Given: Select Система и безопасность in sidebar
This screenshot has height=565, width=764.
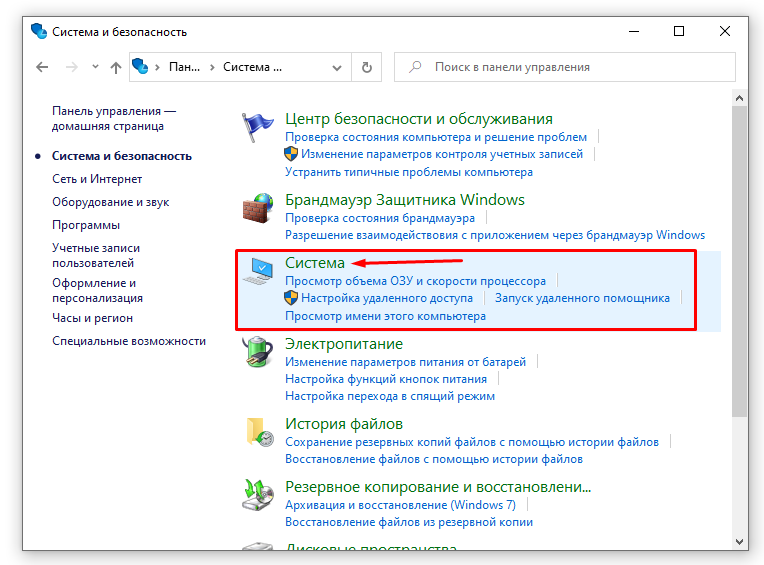Looking at the screenshot, I should pyautogui.click(x=122, y=156).
